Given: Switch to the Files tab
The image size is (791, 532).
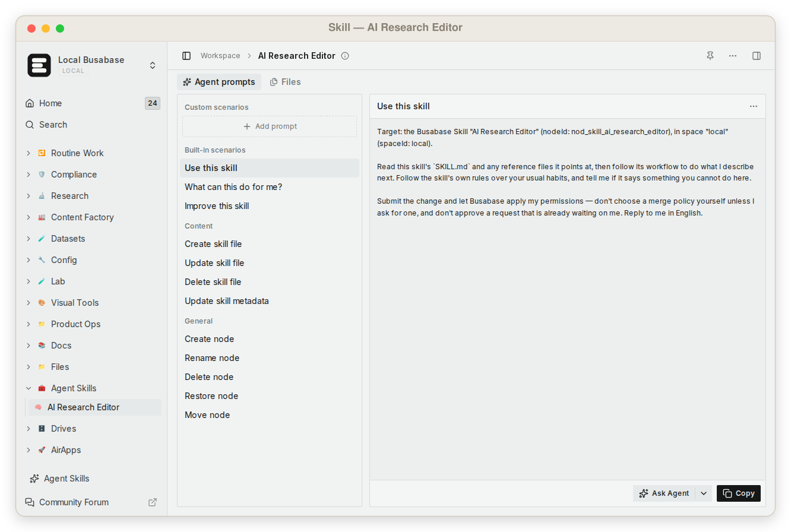Looking at the screenshot, I should coord(285,82).
